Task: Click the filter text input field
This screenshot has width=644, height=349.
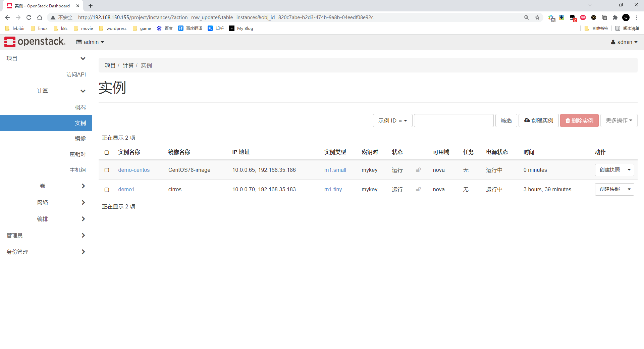Action: [453, 120]
